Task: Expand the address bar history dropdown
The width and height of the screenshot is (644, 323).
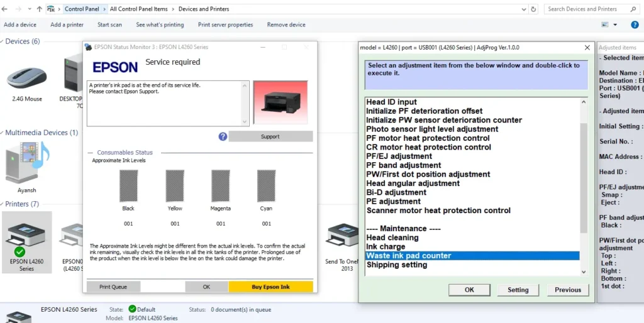Action: [524, 9]
